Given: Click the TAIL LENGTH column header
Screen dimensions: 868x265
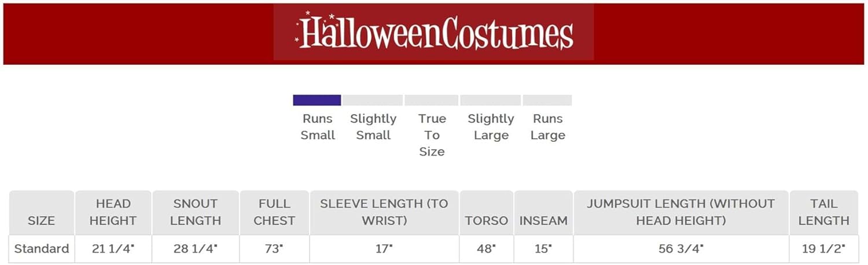Looking at the screenshot, I should tap(823, 212).
